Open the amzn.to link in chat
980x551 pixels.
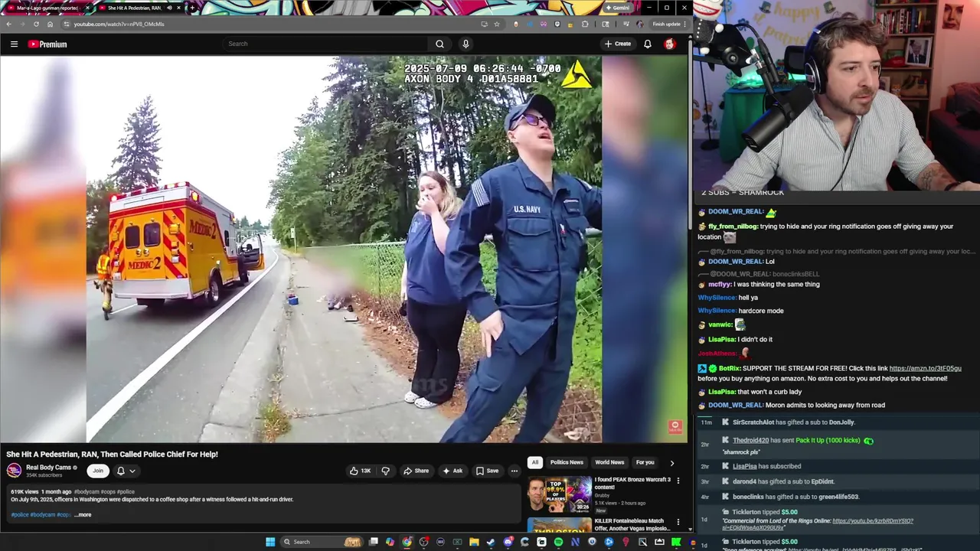pos(925,368)
